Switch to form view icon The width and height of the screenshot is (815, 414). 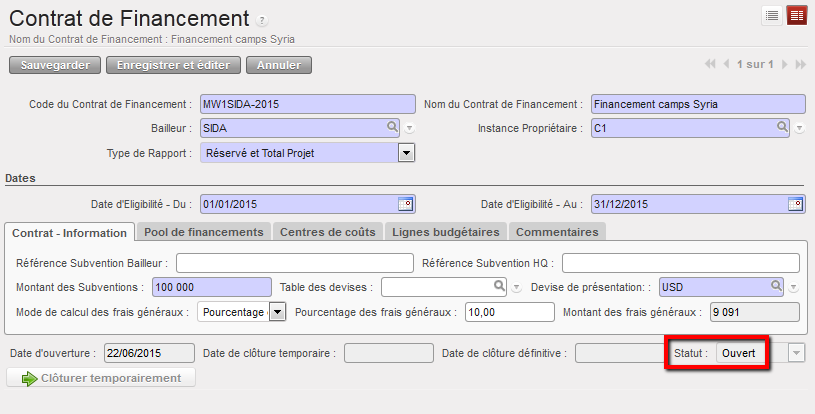[x=797, y=15]
